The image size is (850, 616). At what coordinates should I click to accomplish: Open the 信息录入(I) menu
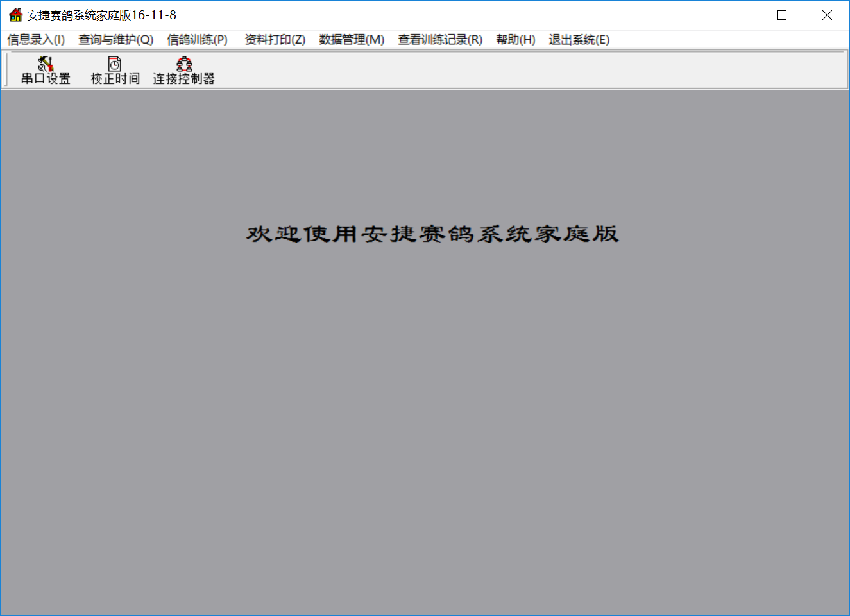pos(37,40)
